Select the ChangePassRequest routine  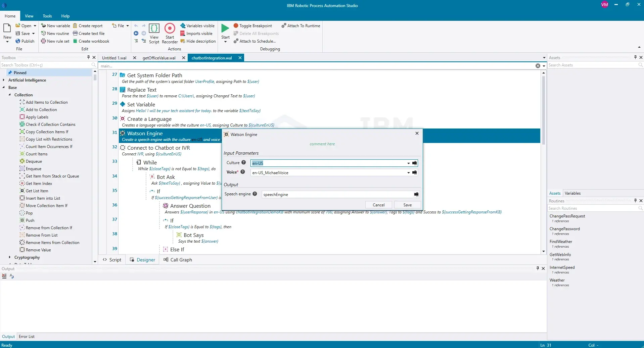coord(567,216)
